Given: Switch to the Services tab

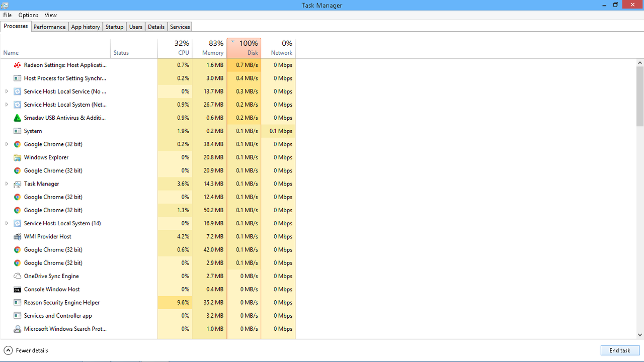Looking at the screenshot, I should (x=180, y=27).
